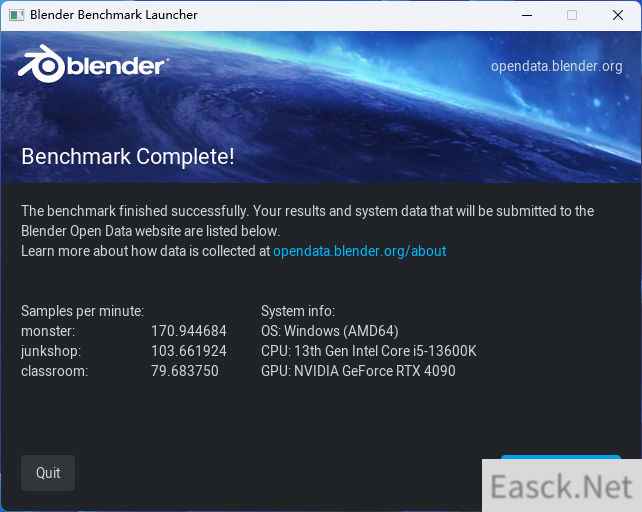Click the app icon in the title bar

tap(15, 15)
